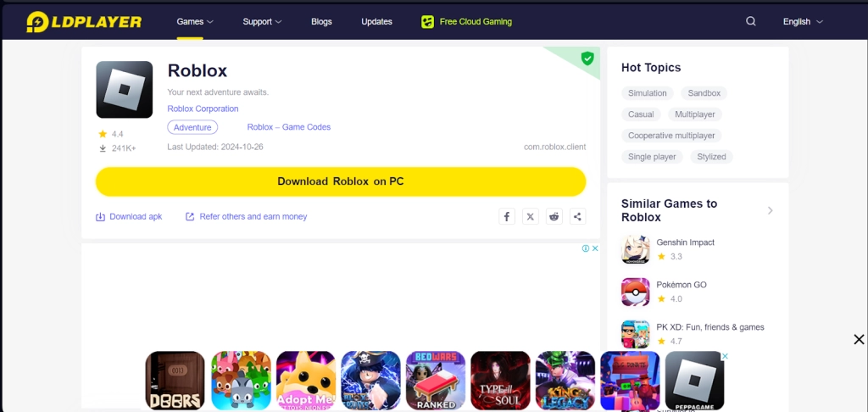Open the Genshin Impact title
The image size is (868, 412).
[x=685, y=242]
